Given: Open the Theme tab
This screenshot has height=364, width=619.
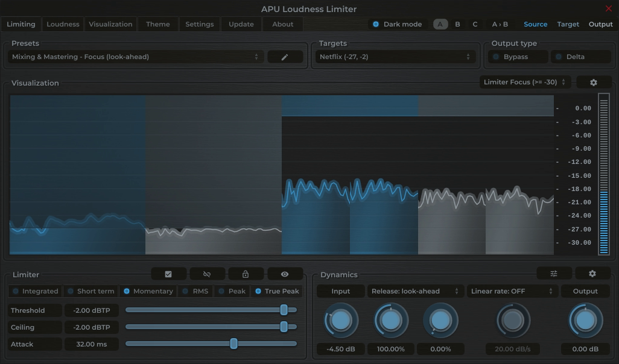Looking at the screenshot, I should pos(157,24).
